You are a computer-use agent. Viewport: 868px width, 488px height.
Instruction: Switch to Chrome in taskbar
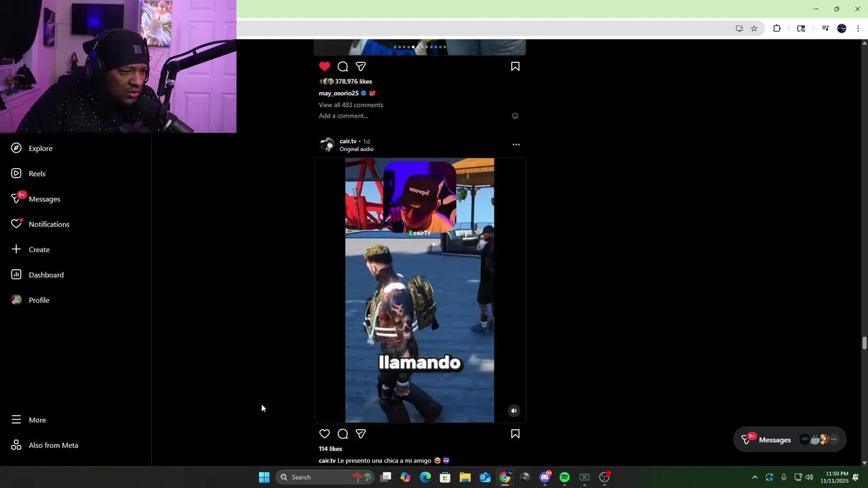[505, 477]
